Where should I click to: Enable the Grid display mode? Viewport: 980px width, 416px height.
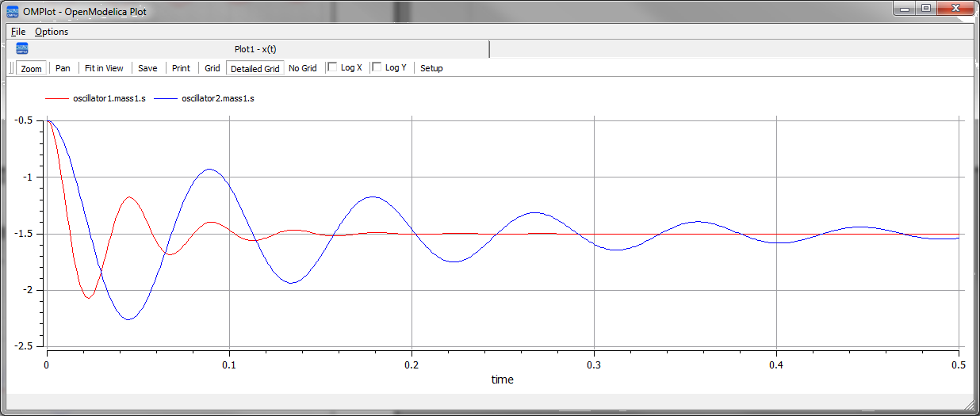212,68
